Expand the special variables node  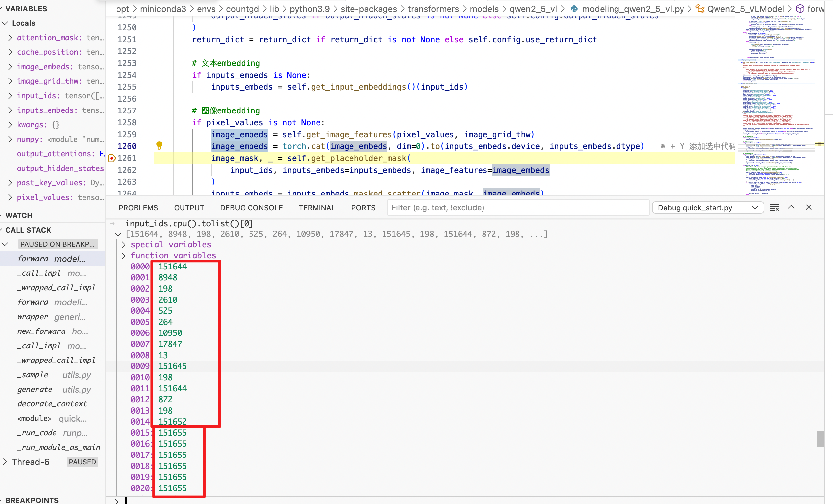pyautogui.click(x=124, y=244)
